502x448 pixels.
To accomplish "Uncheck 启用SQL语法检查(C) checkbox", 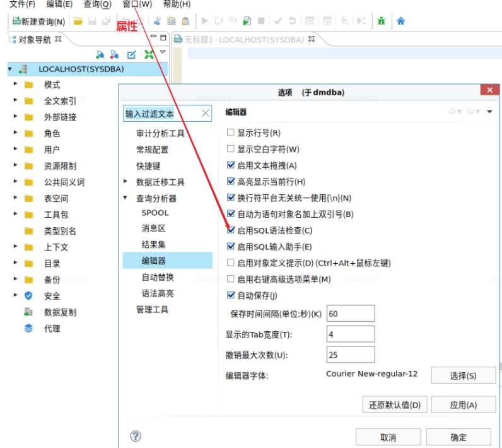I will pos(231,230).
